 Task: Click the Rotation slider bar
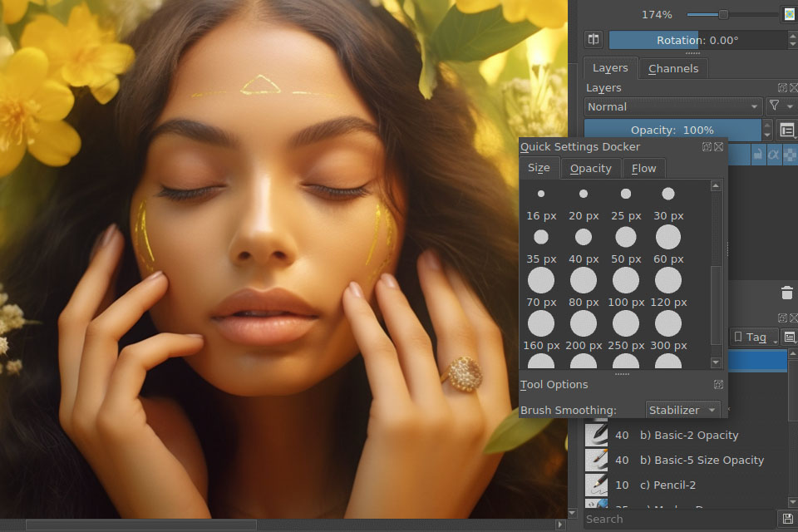click(697, 40)
